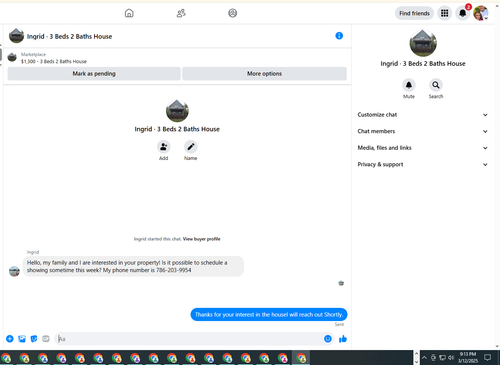This screenshot has height=365, width=500.
Task: Click Ingrid's avatar beside her message
Action: 14,271
